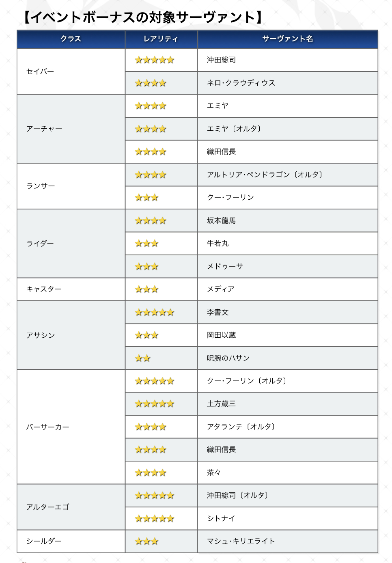Select アルトリア・ペンドラゴン〔オルタ〕 in the table
Viewport: 392px width, 563px height.
265,175
